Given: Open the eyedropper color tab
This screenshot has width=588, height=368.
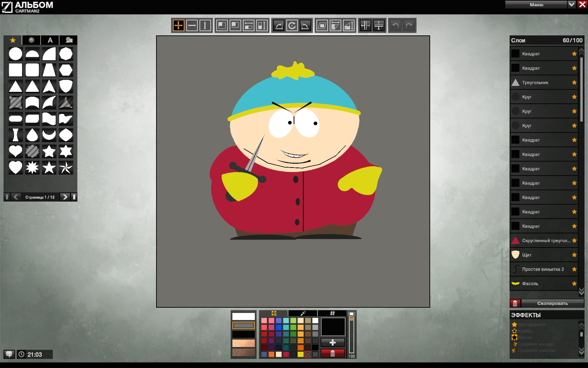Looking at the screenshot, I should click(x=303, y=313).
